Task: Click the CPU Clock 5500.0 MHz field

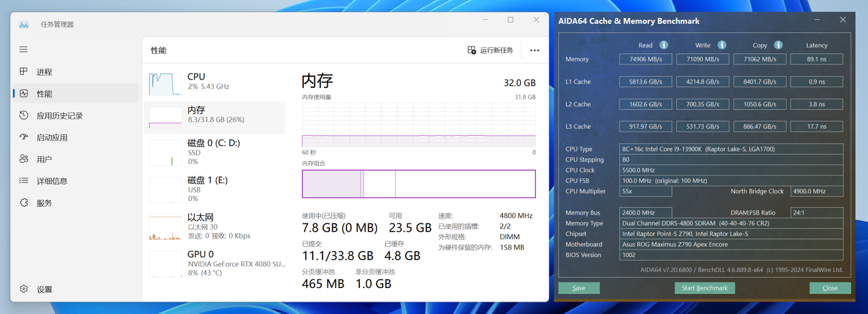Action: click(x=731, y=170)
